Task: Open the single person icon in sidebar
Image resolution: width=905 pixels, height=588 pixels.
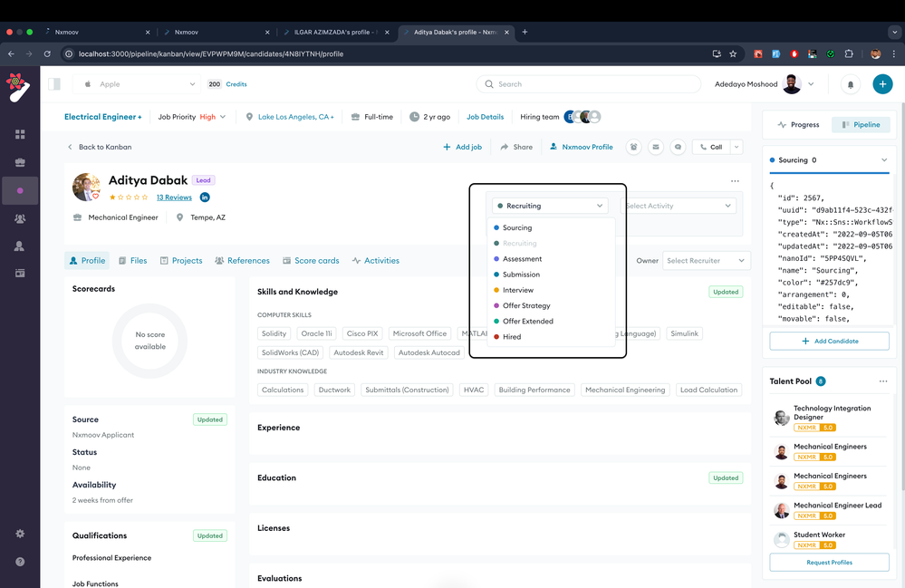Action: [20, 246]
